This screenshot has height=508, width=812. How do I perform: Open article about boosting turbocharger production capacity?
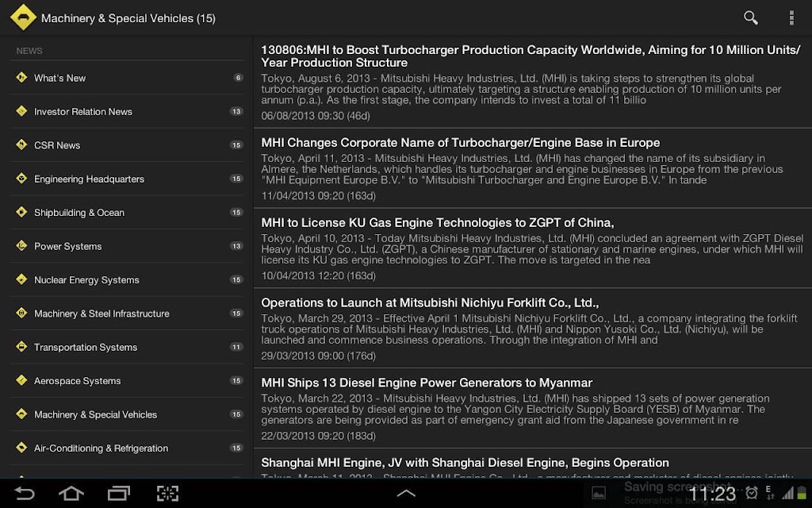pyautogui.click(x=533, y=82)
